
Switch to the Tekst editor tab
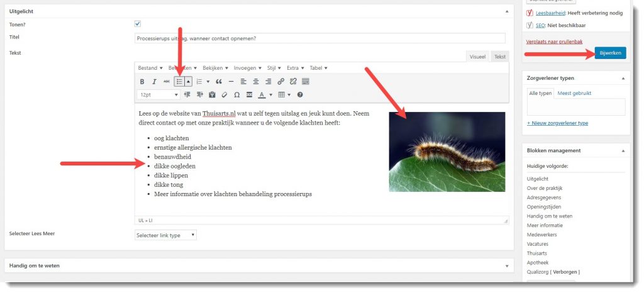pyautogui.click(x=500, y=57)
